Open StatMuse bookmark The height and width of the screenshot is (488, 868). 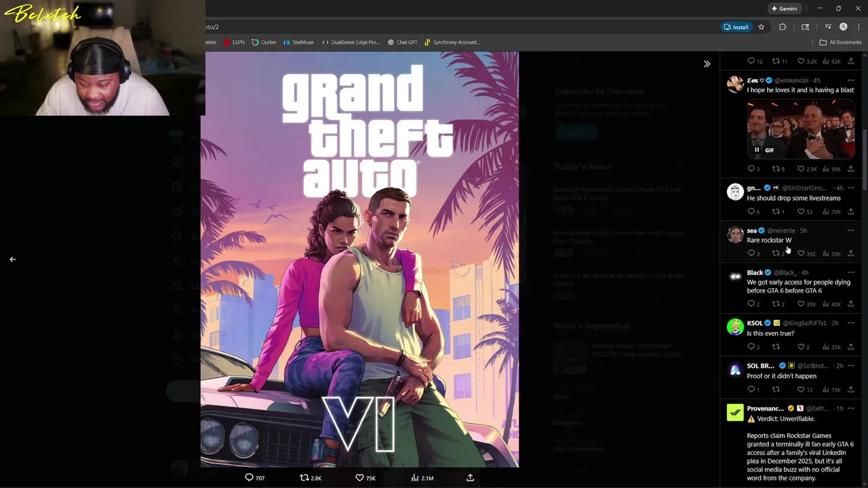tap(298, 42)
